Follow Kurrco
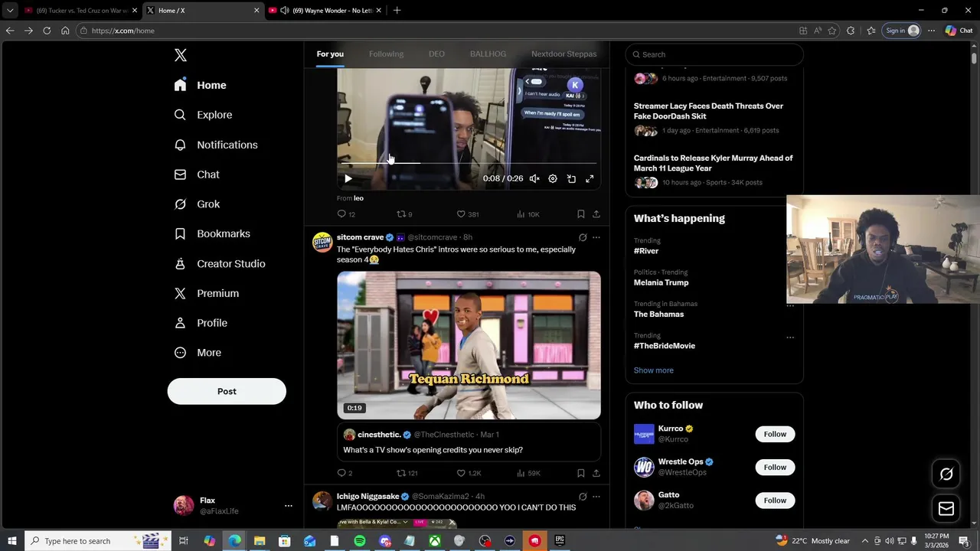Image resolution: width=980 pixels, height=551 pixels. 775,434
